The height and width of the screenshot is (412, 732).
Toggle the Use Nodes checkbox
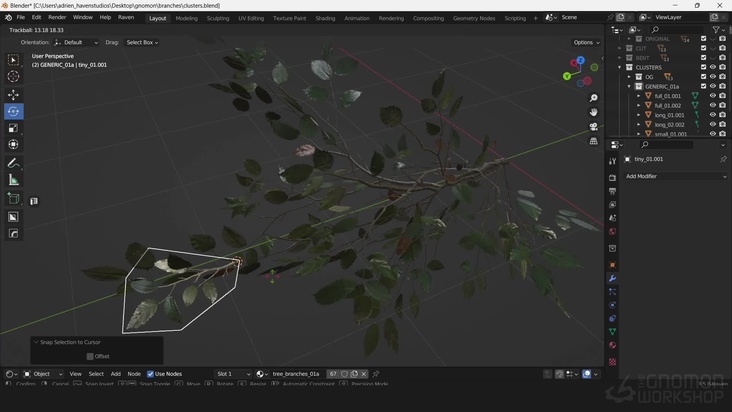[150, 374]
